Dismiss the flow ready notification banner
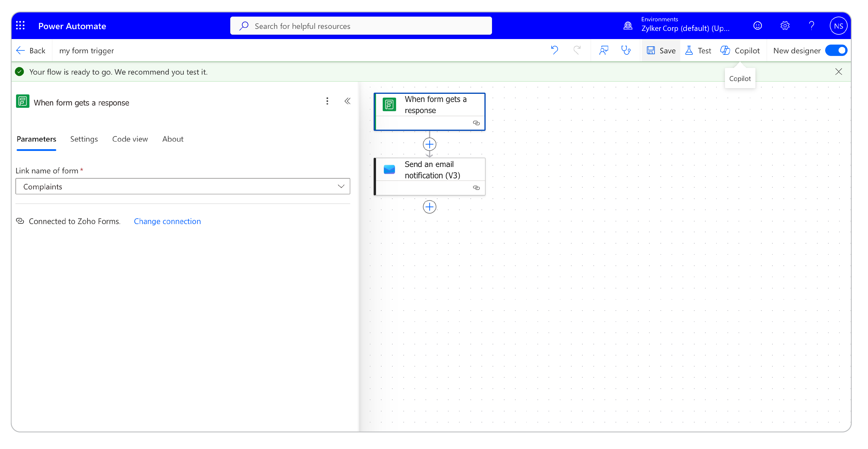The width and height of the screenshot is (868, 449). click(x=839, y=71)
